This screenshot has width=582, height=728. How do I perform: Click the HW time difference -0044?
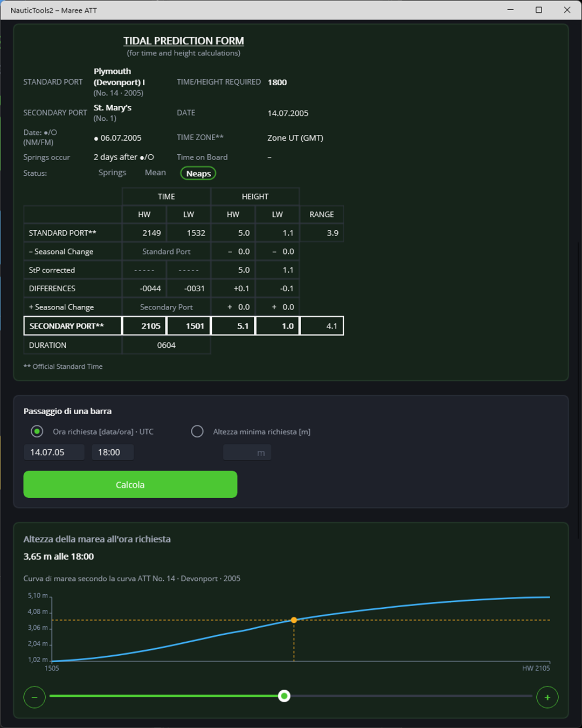(150, 289)
